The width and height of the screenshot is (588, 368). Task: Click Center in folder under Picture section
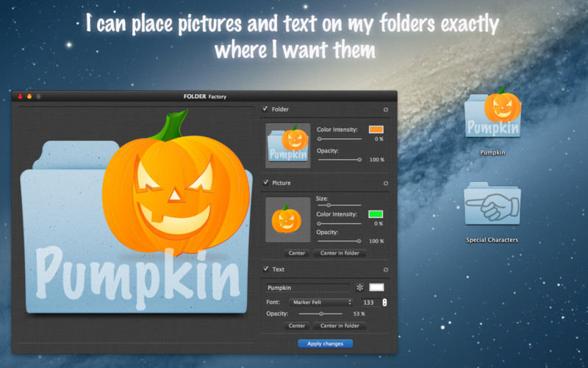[340, 253]
